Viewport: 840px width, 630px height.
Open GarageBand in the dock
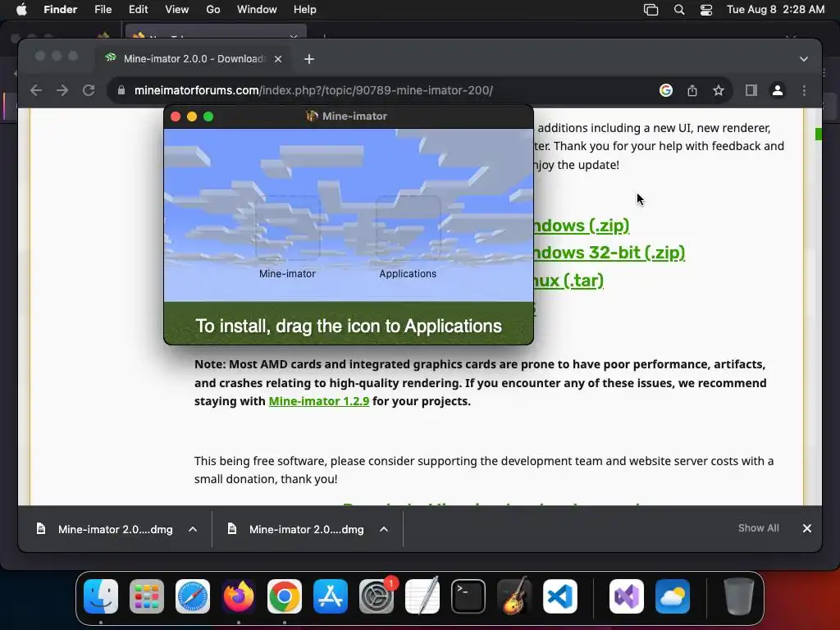[514, 596]
